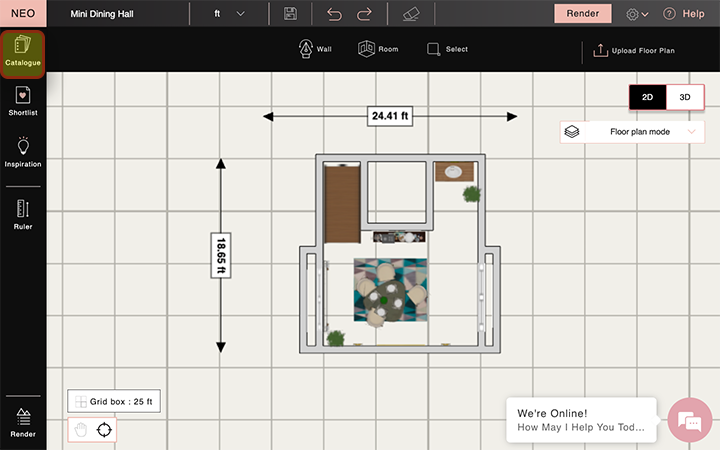Select the long brown wooden cabinet
The height and width of the screenshot is (450, 720).
point(342,204)
